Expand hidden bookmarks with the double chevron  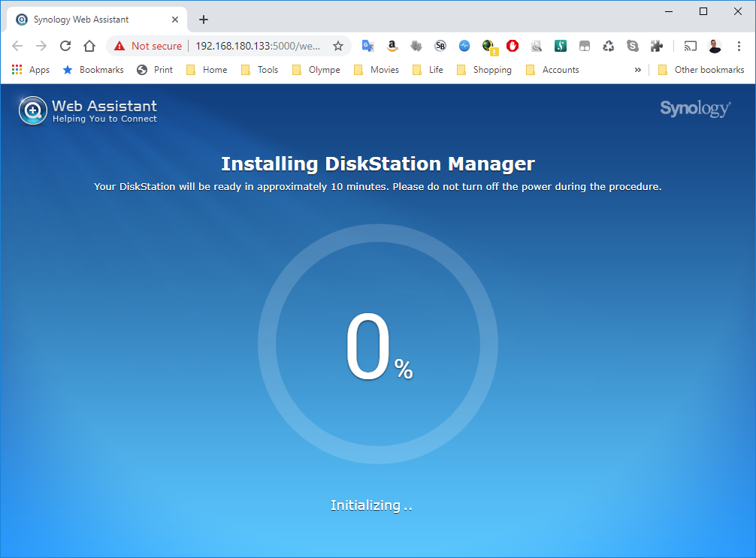(638, 70)
